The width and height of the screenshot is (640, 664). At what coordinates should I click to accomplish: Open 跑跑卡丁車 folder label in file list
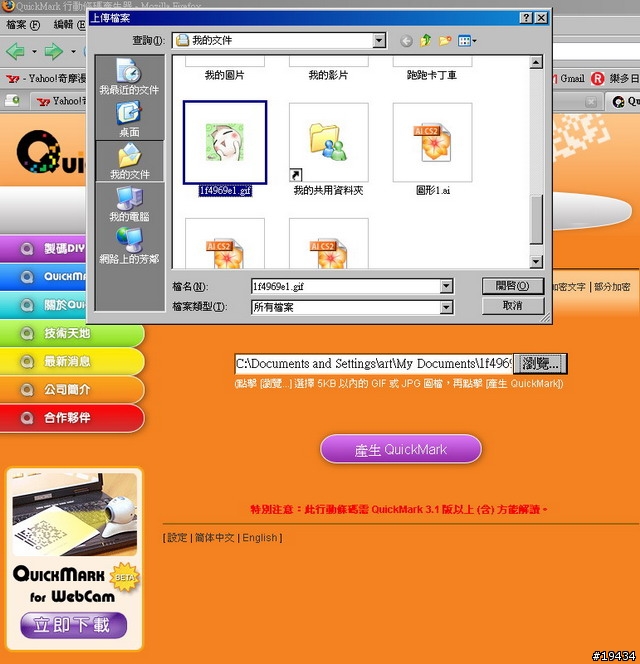click(x=432, y=75)
